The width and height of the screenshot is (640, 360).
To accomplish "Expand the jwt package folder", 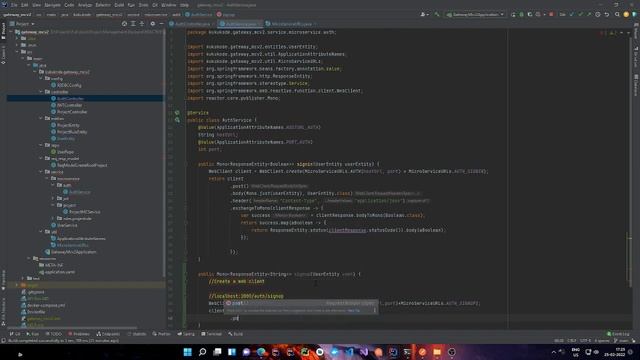I will tap(53, 198).
